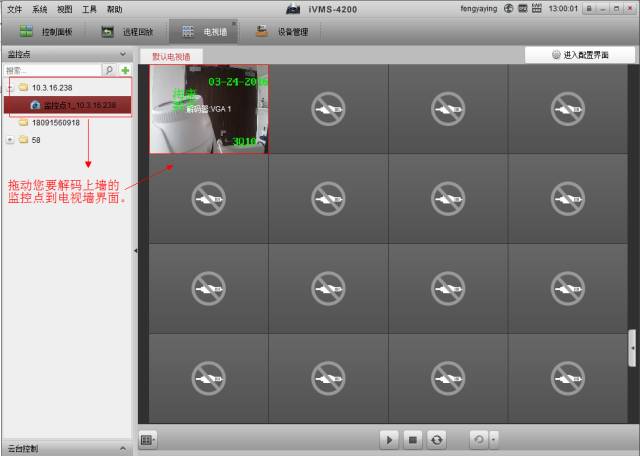Click the search magnifier icon
The height and width of the screenshot is (456, 640).
tap(110, 71)
